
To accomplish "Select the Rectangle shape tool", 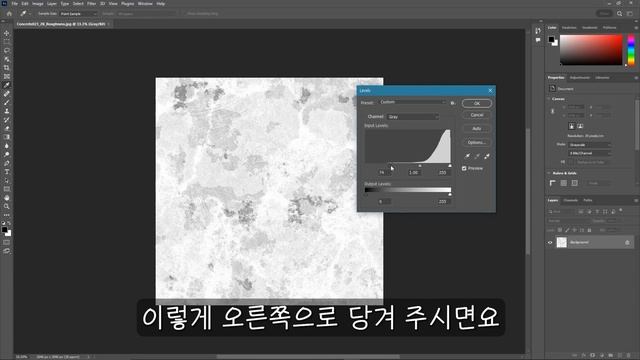I will click(x=7, y=189).
